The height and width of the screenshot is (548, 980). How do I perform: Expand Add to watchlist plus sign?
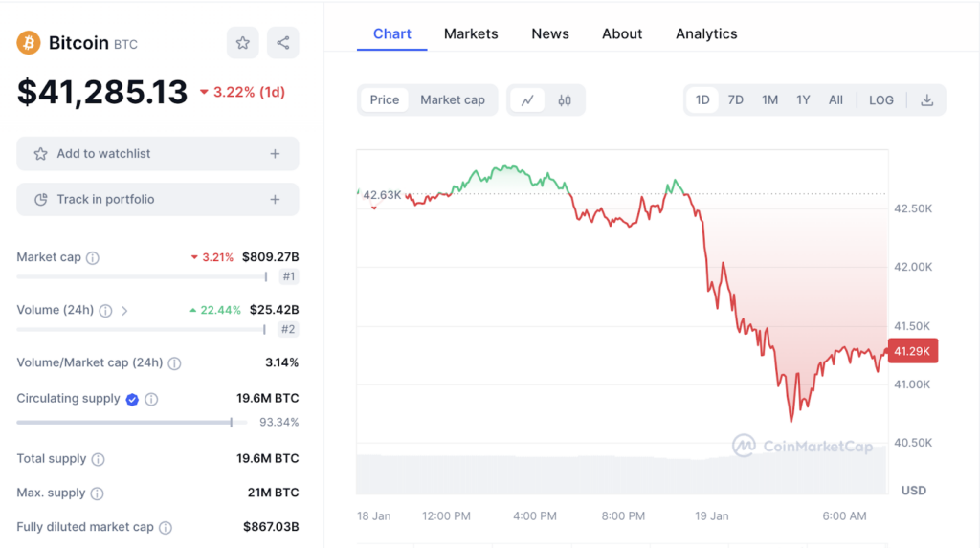tap(275, 153)
